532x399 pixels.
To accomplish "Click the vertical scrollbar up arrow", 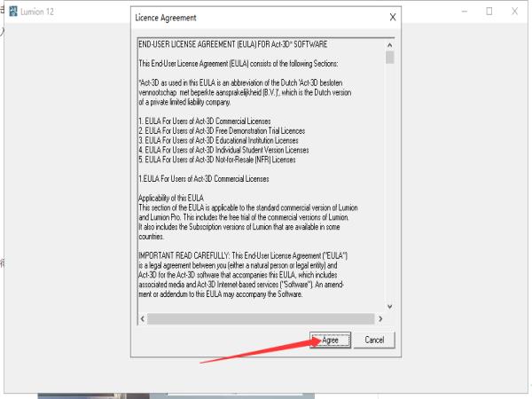I will click(x=390, y=45).
